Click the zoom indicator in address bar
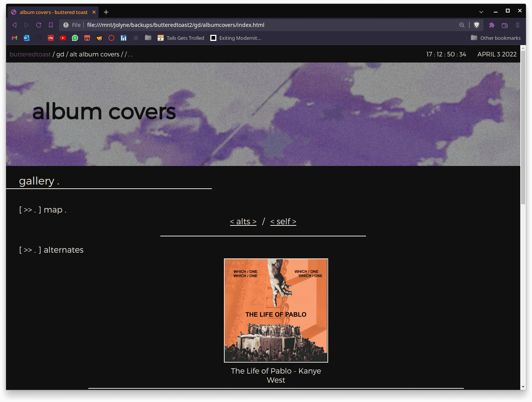Image resolution: width=532 pixels, height=402 pixels. point(462,25)
